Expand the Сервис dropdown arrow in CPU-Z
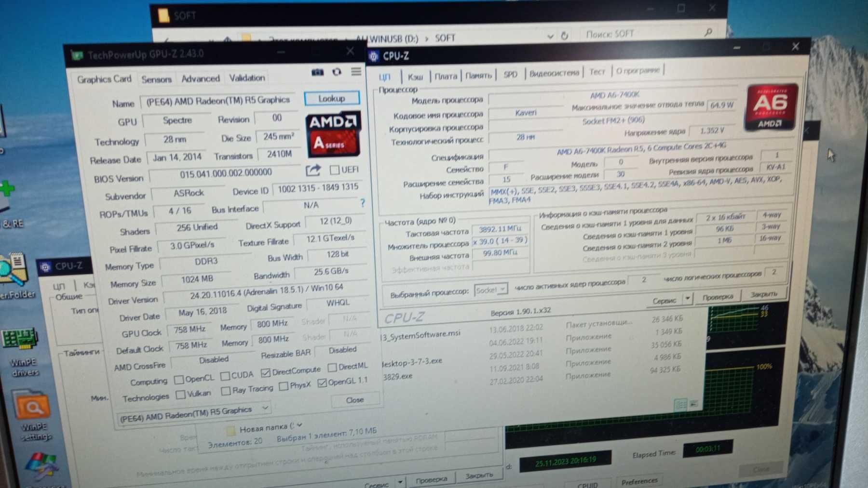This screenshot has height=488, width=868. click(x=687, y=299)
